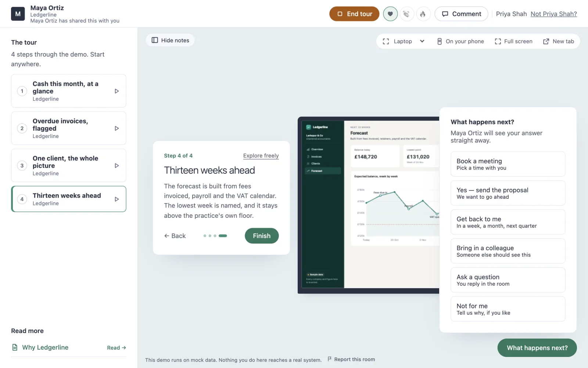Image resolution: width=588 pixels, height=368 pixels.
Task: Click the M avatar for Maya Ortiz
Action: coord(18,14)
